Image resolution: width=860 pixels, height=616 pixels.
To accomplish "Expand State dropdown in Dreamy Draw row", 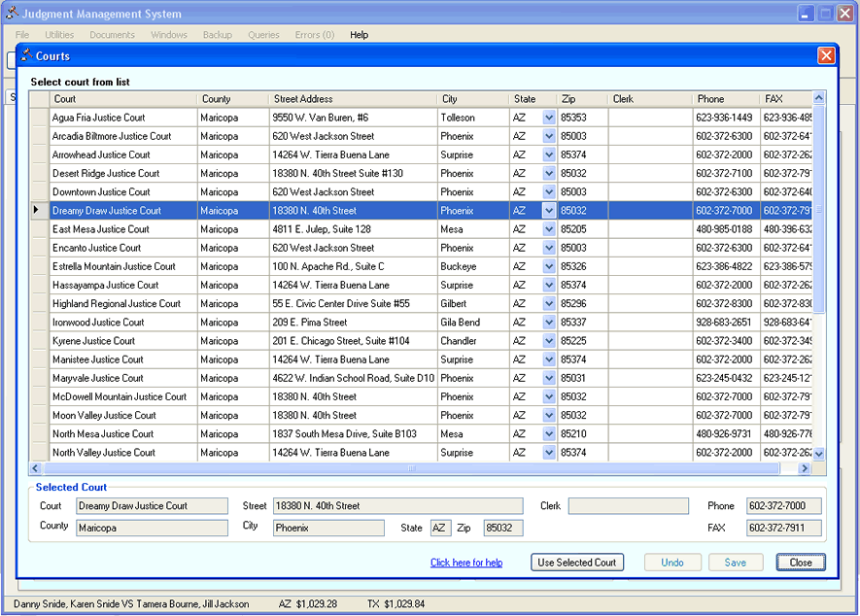I will pos(549,211).
